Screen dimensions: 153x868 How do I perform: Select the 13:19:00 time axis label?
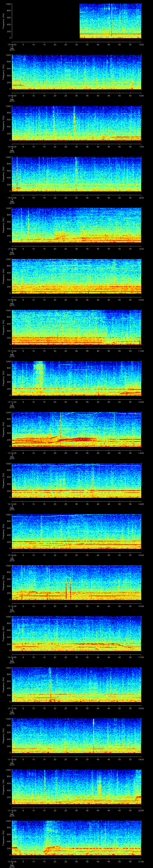coord(12,810)
